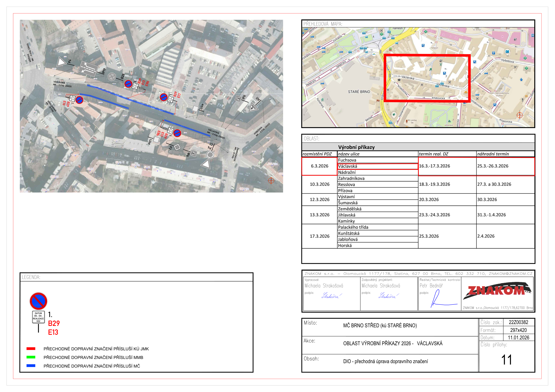Select the Václavská row in the street table

378,166
